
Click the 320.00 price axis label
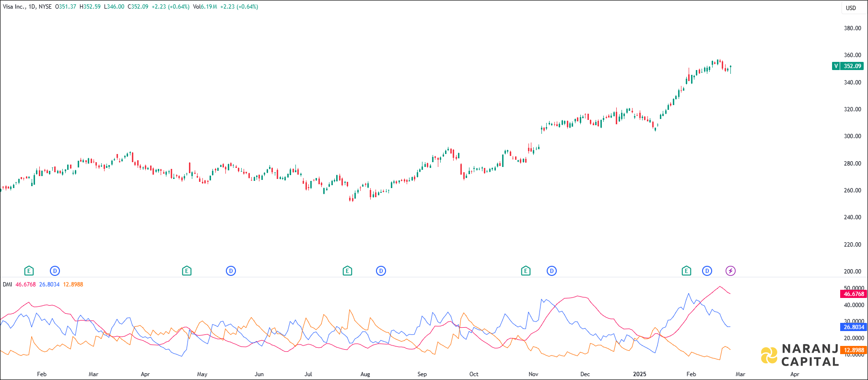click(x=853, y=109)
